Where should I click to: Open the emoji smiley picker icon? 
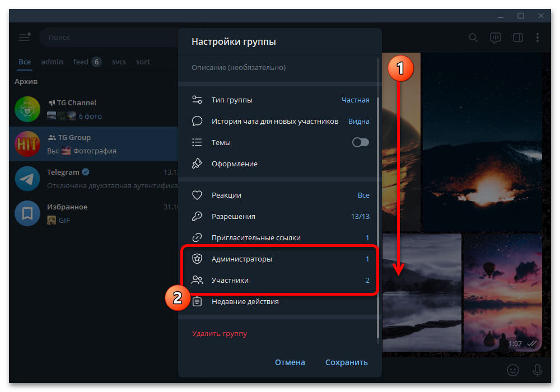(512, 370)
